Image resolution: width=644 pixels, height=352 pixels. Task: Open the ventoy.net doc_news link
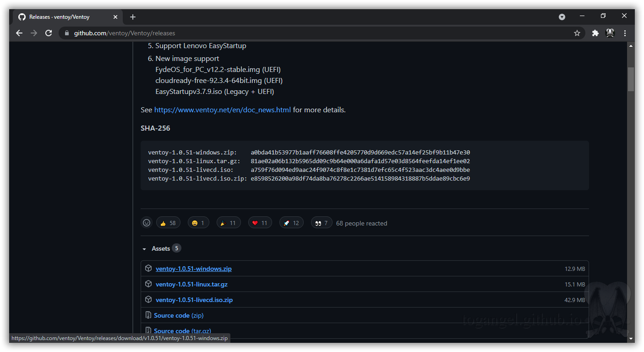point(223,110)
